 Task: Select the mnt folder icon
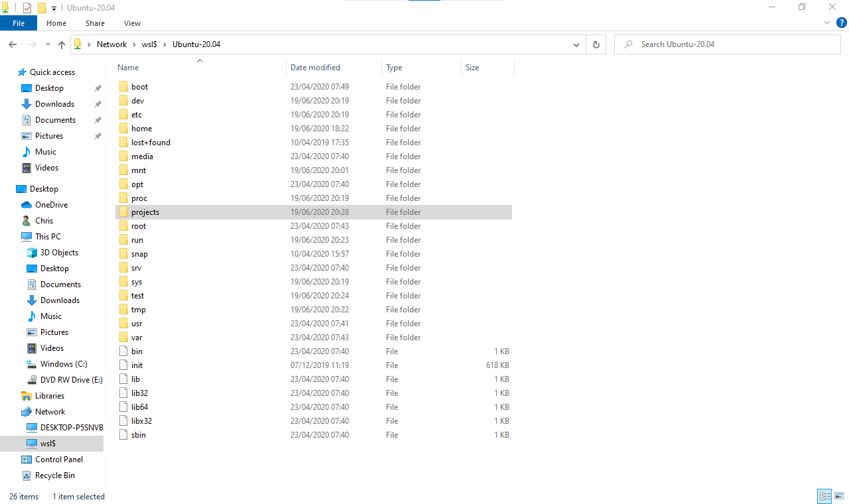pos(123,170)
